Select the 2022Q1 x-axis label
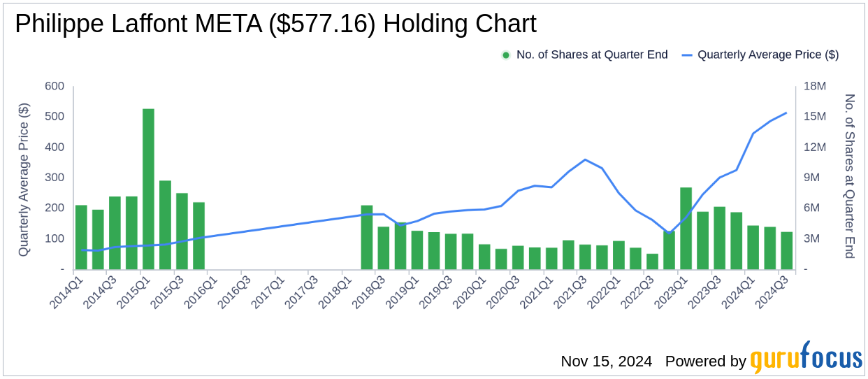The height and width of the screenshot is (379, 868). (602, 292)
